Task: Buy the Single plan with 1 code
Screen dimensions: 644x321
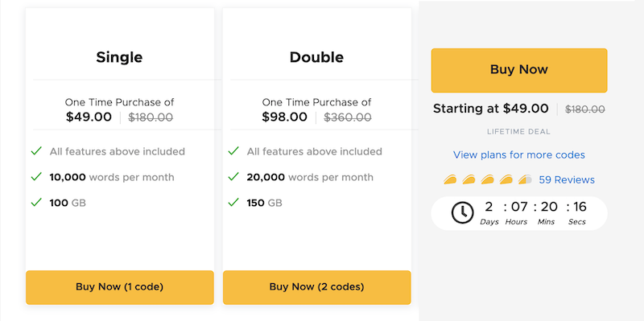Action: 119,287
